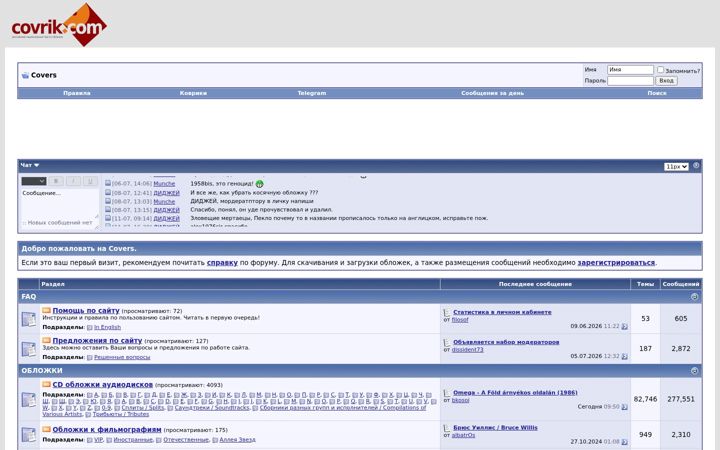Image resolution: width=720 pixels, height=450 pixels.
Task: Toggle bold B button in chat
Action: (x=56, y=181)
